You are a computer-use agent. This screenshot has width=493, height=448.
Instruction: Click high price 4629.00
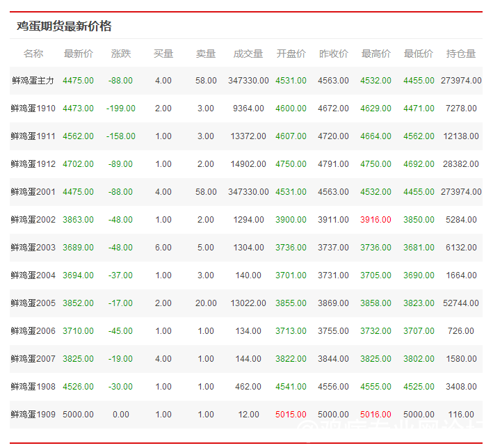tap(375, 109)
